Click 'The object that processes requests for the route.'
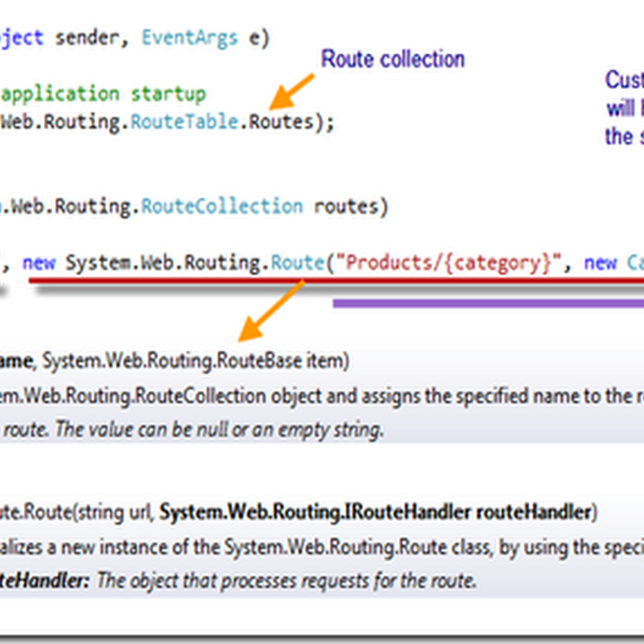644x644 pixels. (x=287, y=581)
